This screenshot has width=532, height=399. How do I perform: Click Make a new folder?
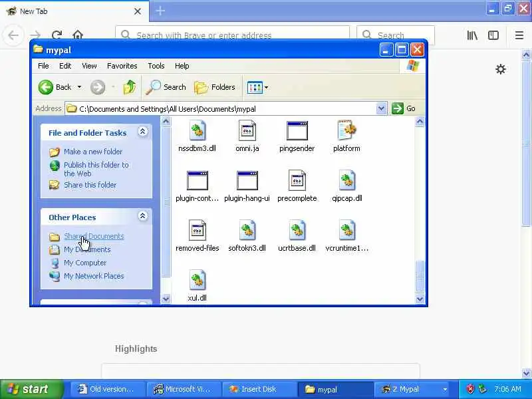pyautogui.click(x=93, y=152)
